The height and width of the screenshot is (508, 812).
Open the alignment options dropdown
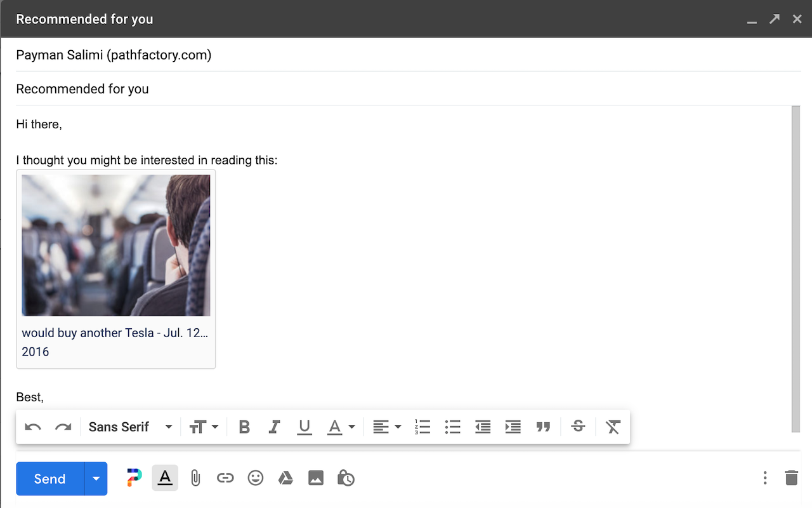click(x=387, y=427)
